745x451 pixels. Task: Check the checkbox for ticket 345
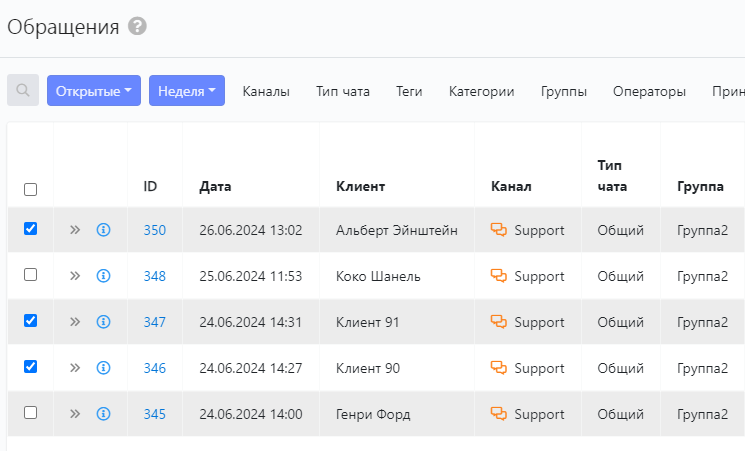pyautogui.click(x=30, y=413)
